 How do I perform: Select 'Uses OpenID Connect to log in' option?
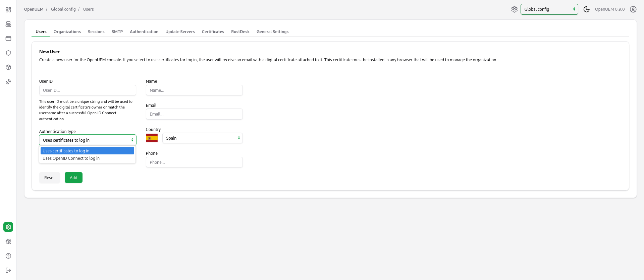pos(87,158)
